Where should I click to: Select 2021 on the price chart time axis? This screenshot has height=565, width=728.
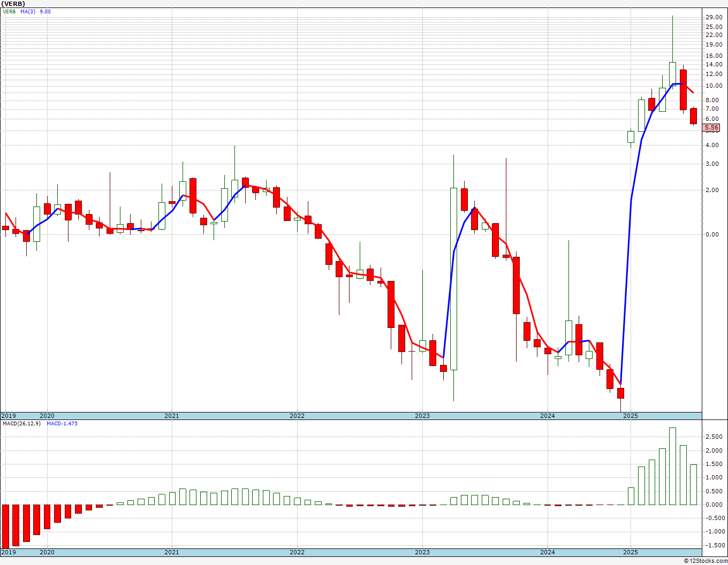[172, 416]
